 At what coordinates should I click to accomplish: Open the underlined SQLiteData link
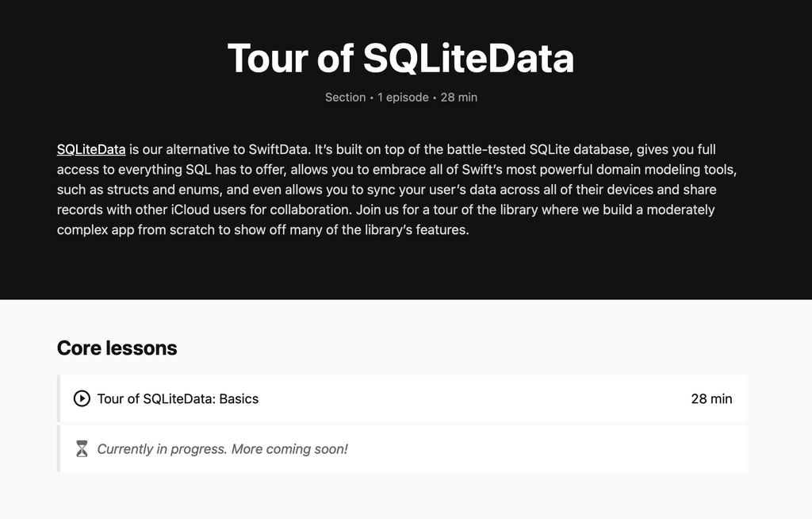point(91,149)
